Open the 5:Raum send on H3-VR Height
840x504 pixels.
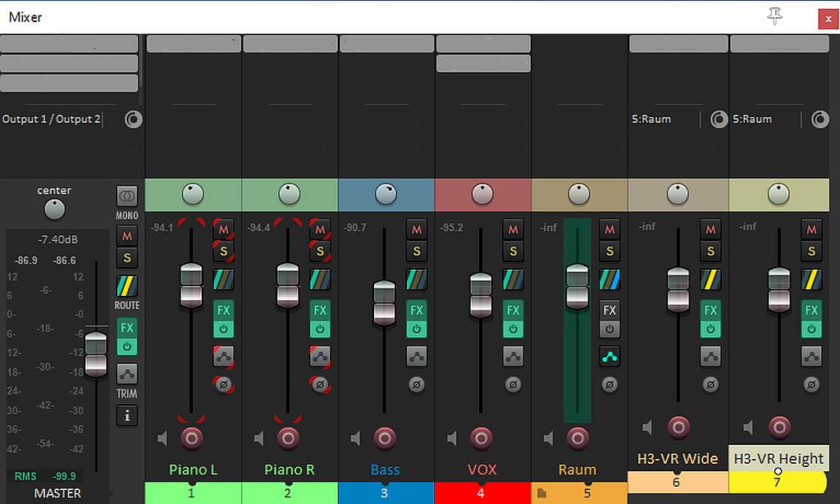pyautogui.click(x=765, y=120)
